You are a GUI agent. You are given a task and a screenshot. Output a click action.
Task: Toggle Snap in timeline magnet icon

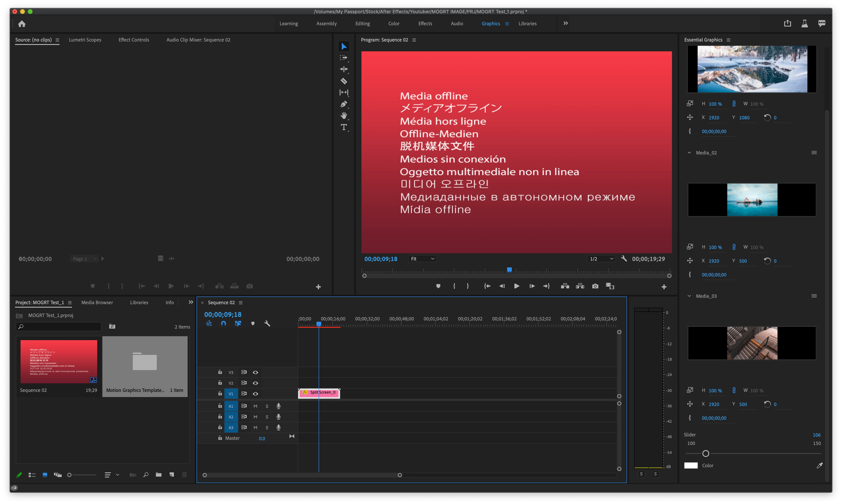click(223, 324)
